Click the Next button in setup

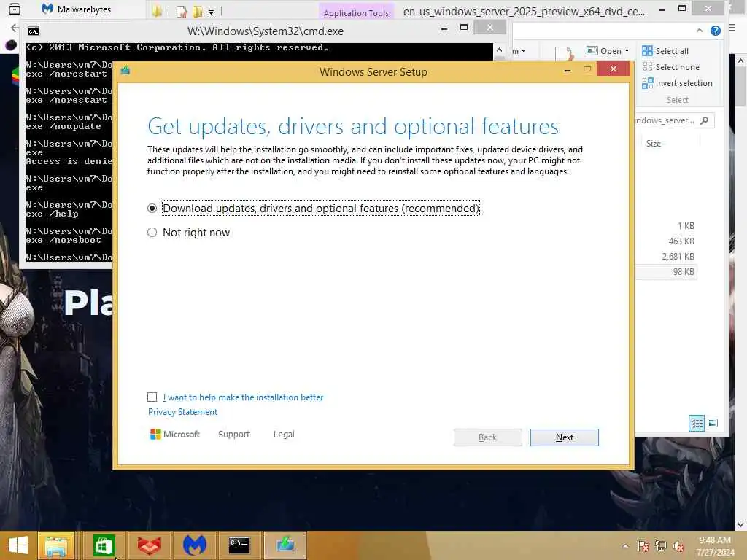564,437
